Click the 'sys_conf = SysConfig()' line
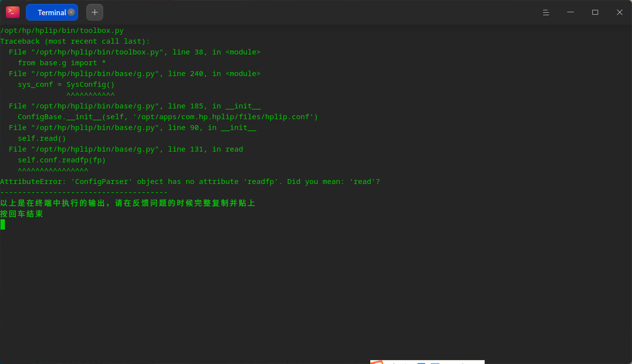 [66, 84]
